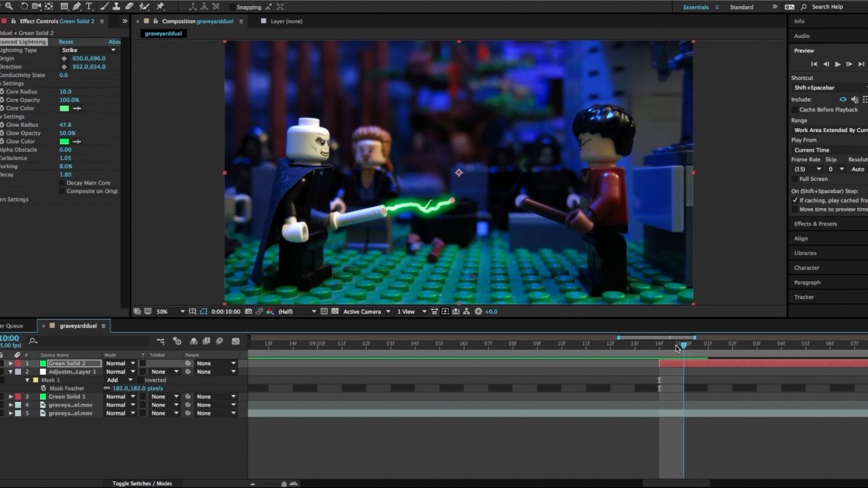Select the Rectangle shape tool
Viewport: 868px width, 488px height.
coord(64,7)
